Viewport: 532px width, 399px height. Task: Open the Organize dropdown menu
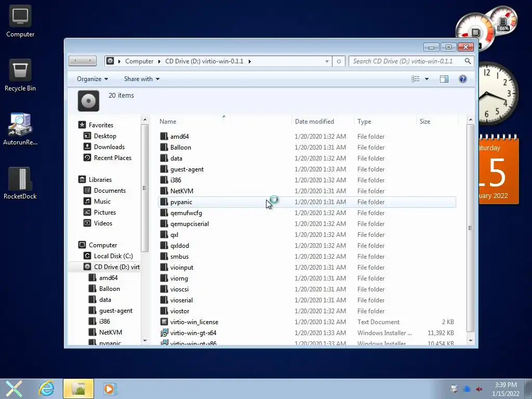[92, 79]
